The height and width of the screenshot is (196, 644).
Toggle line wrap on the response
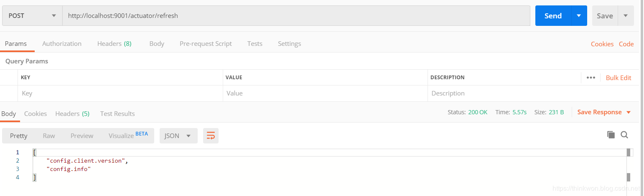[211, 136]
